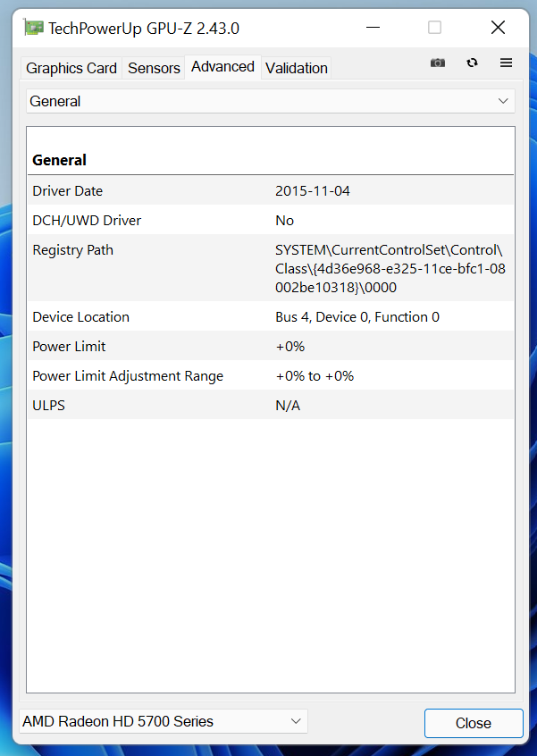
Task: Open the hamburger menu icon
Action: coord(506,63)
